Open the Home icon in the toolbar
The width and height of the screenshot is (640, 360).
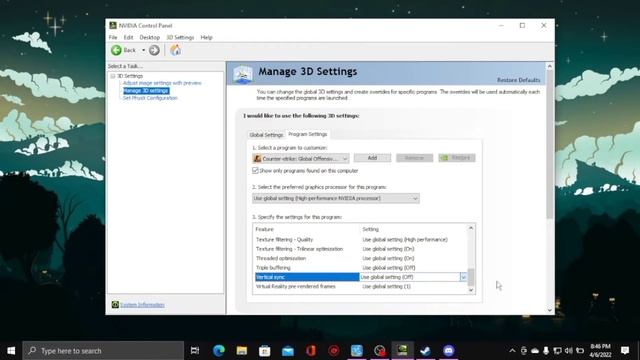point(176,50)
